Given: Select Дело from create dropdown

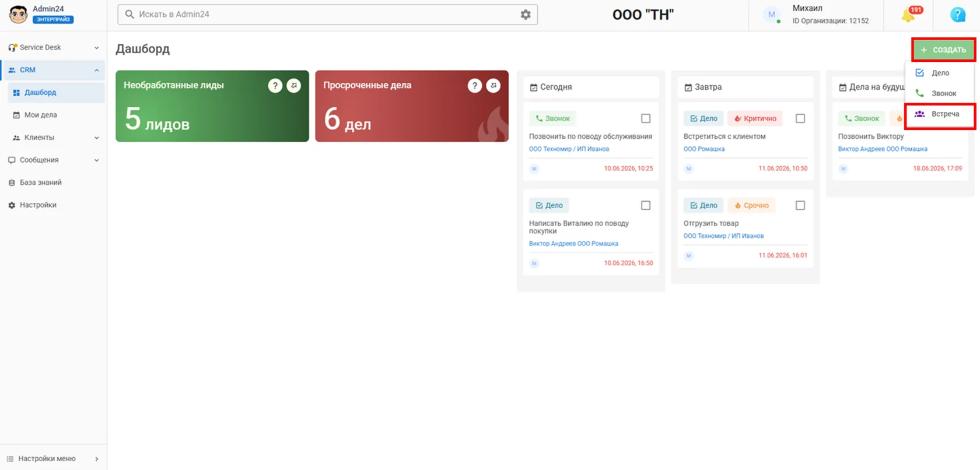Looking at the screenshot, I should (x=939, y=73).
